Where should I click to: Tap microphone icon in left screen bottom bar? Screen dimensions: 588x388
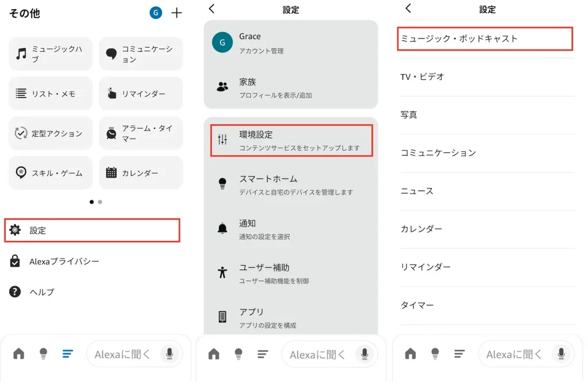[x=169, y=354]
